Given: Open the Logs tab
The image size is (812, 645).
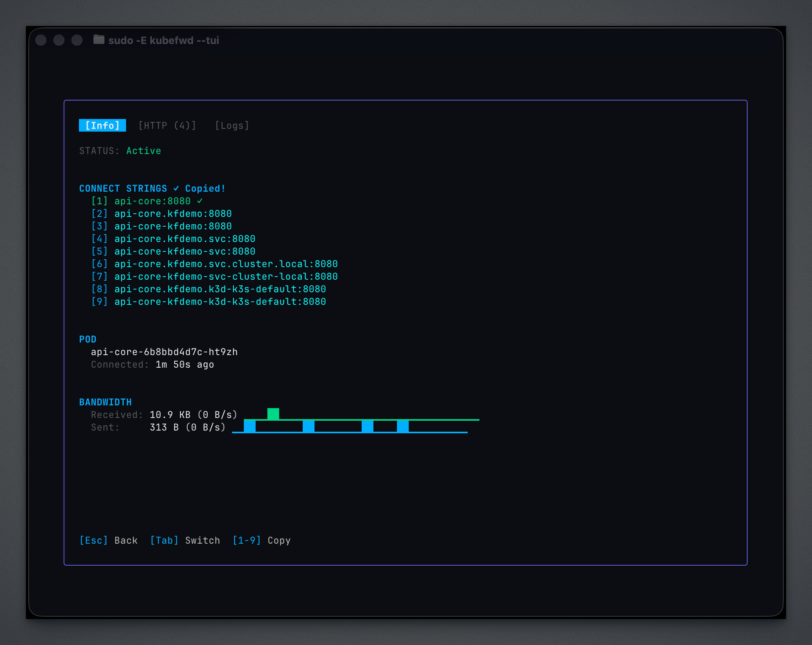Looking at the screenshot, I should [x=232, y=126].
